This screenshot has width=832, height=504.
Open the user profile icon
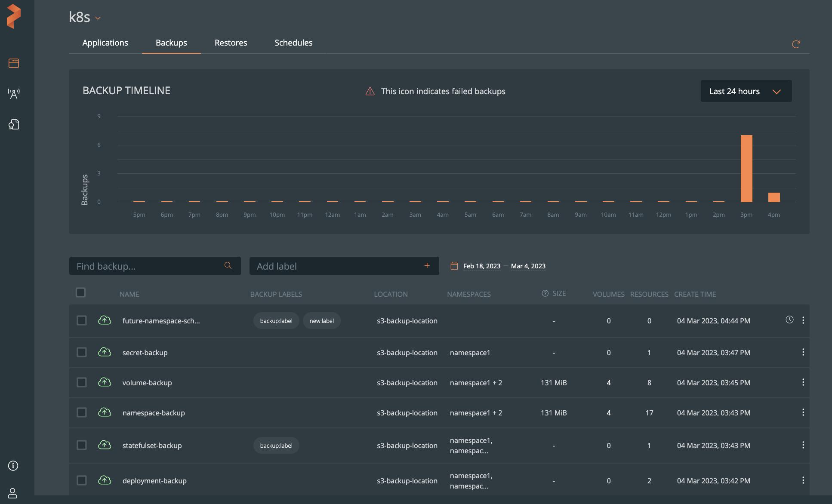[x=13, y=493]
